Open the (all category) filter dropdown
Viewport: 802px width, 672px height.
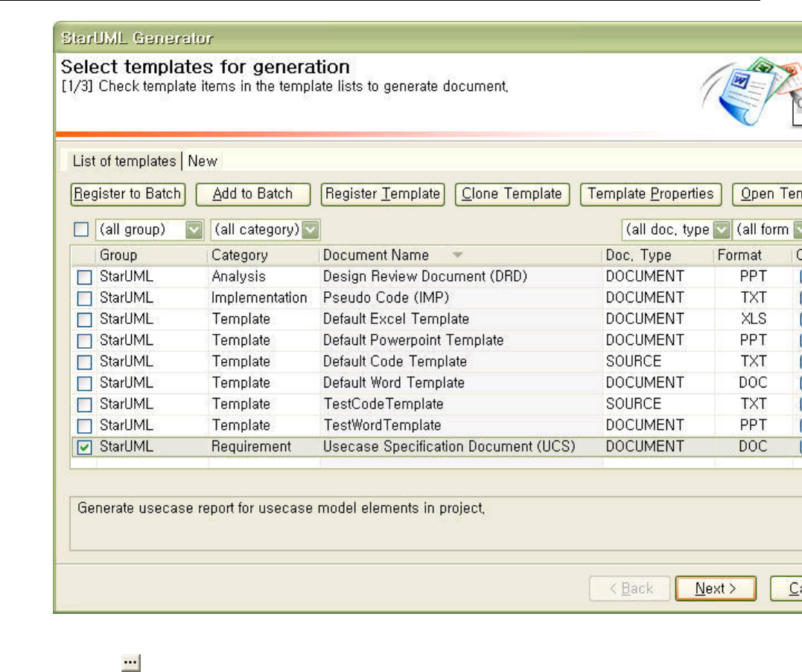pos(310,229)
